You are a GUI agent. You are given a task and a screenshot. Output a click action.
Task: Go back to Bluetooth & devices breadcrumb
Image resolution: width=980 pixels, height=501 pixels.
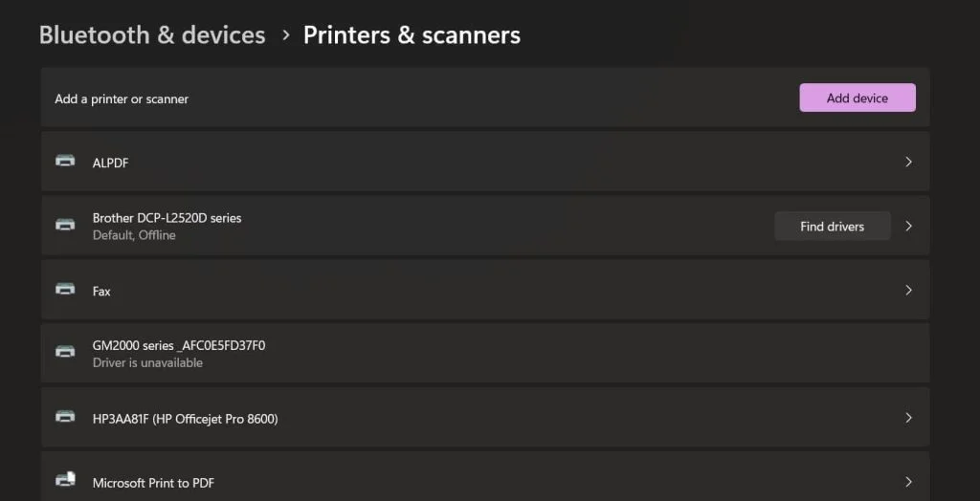tap(152, 35)
